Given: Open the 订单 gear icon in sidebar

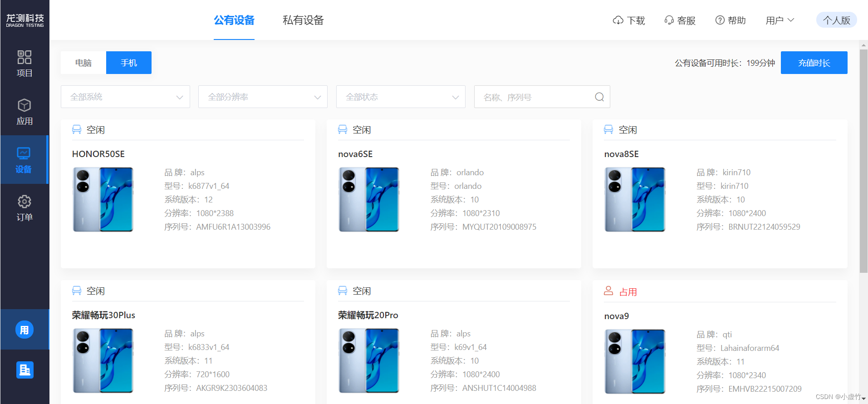Looking at the screenshot, I should click(25, 202).
